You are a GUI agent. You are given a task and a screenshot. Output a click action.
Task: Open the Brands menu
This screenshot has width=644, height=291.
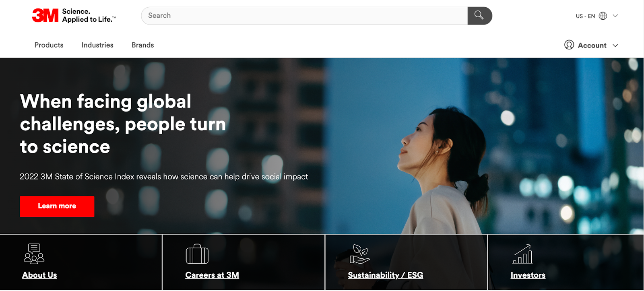click(143, 45)
